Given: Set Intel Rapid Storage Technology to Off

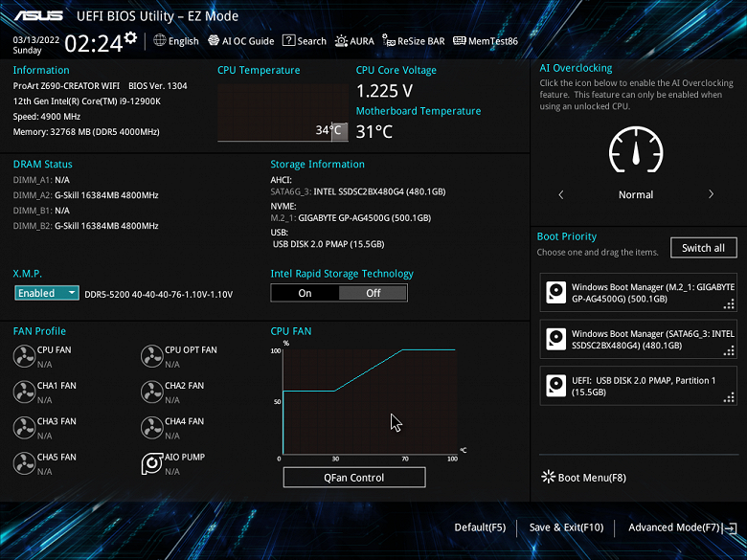Looking at the screenshot, I should (x=373, y=293).
